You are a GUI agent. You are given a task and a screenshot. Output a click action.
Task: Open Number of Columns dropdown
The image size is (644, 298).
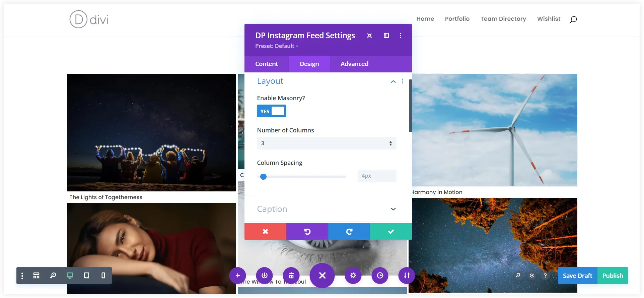[327, 143]
